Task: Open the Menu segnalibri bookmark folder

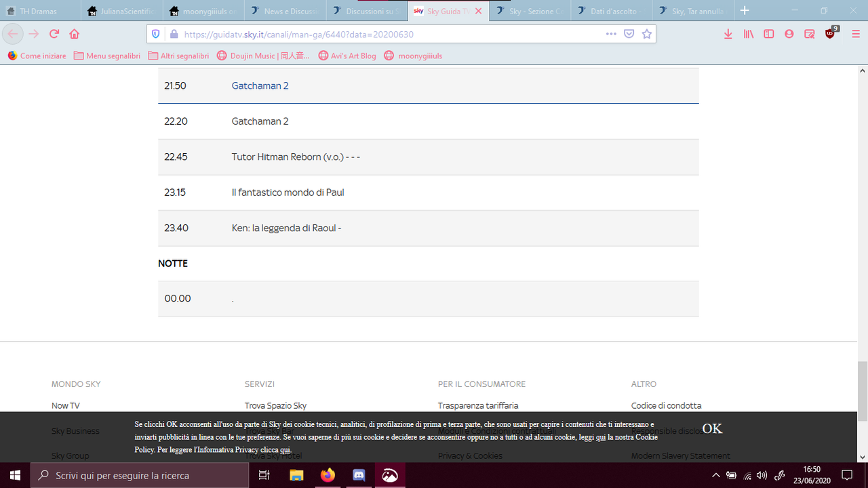Action: (x=107, y=56)
